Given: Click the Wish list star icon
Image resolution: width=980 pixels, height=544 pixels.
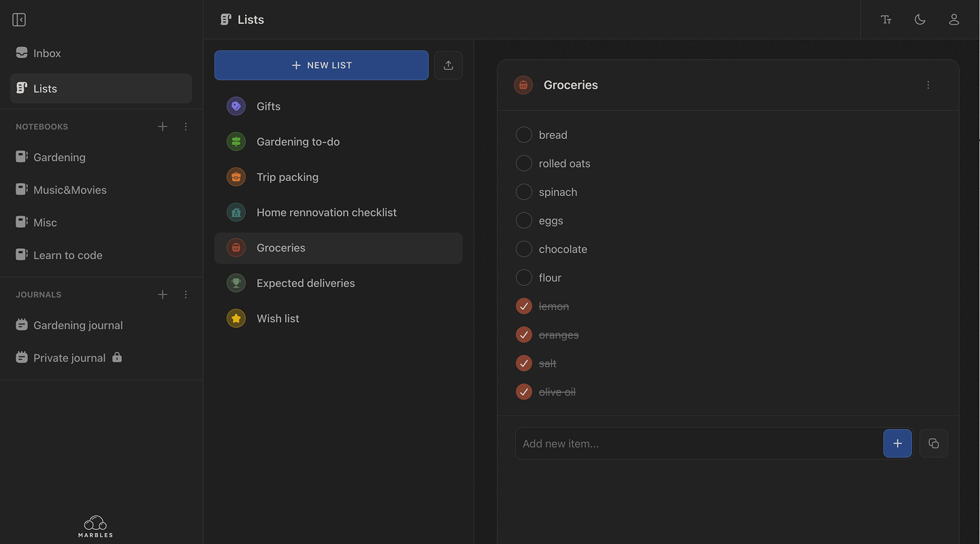Looking at the screenshot, I should [235, 318].
